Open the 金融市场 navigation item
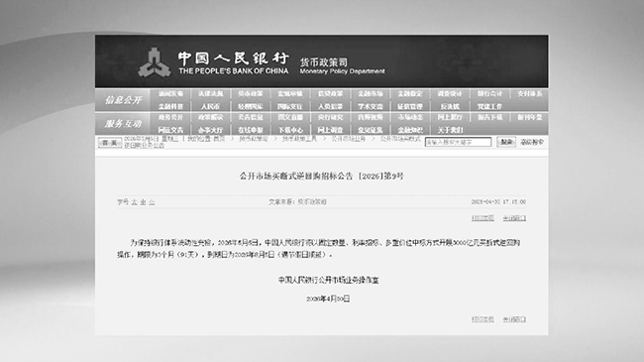Image resolution: width=644 pixels, height=362 pixels. 371,94
